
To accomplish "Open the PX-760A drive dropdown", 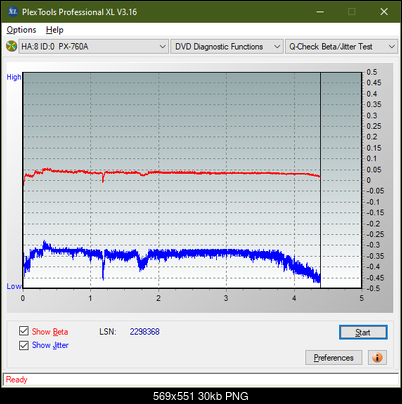I will click(93, 47).
